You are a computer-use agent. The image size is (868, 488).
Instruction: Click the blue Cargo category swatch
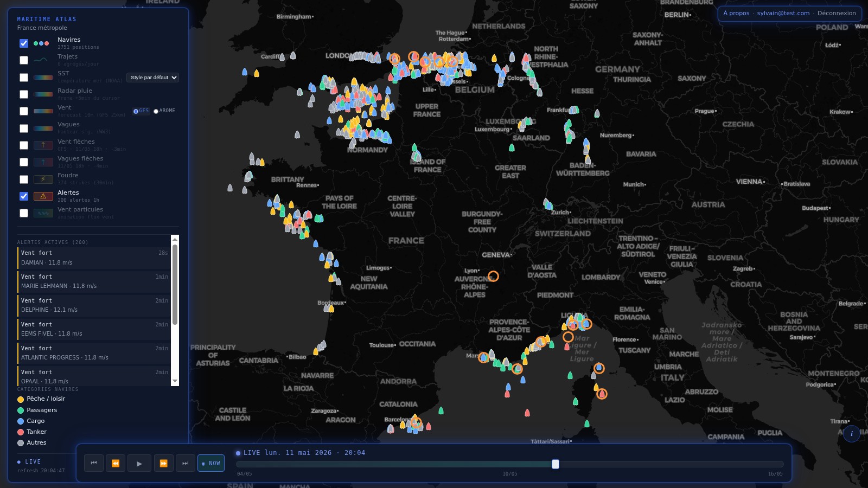[21, 421]
